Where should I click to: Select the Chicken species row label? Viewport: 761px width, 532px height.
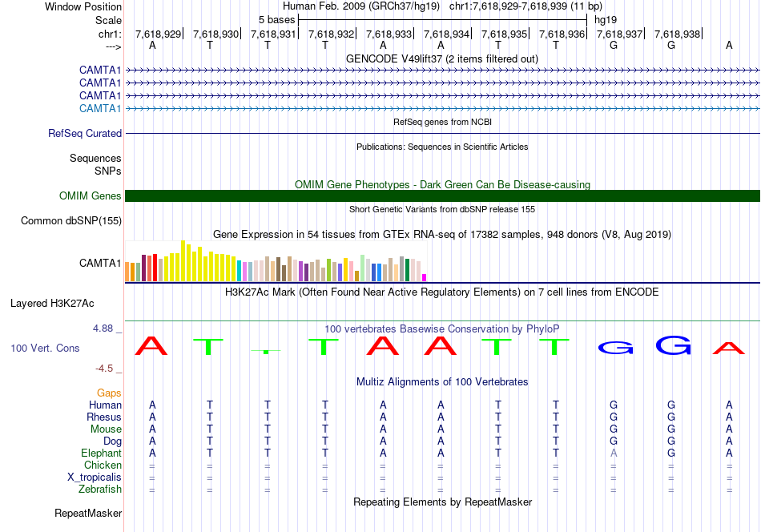[x=103, y=465]
